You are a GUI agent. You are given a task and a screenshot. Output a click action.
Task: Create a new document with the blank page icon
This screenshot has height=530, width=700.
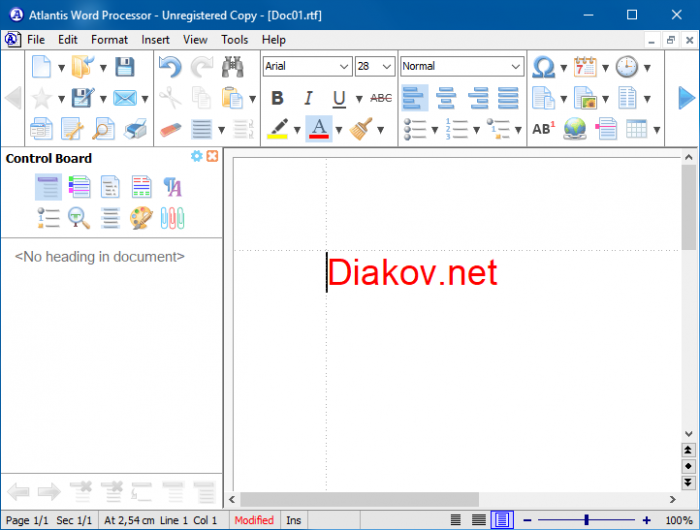pyautogui.click(x=42, y=67)
